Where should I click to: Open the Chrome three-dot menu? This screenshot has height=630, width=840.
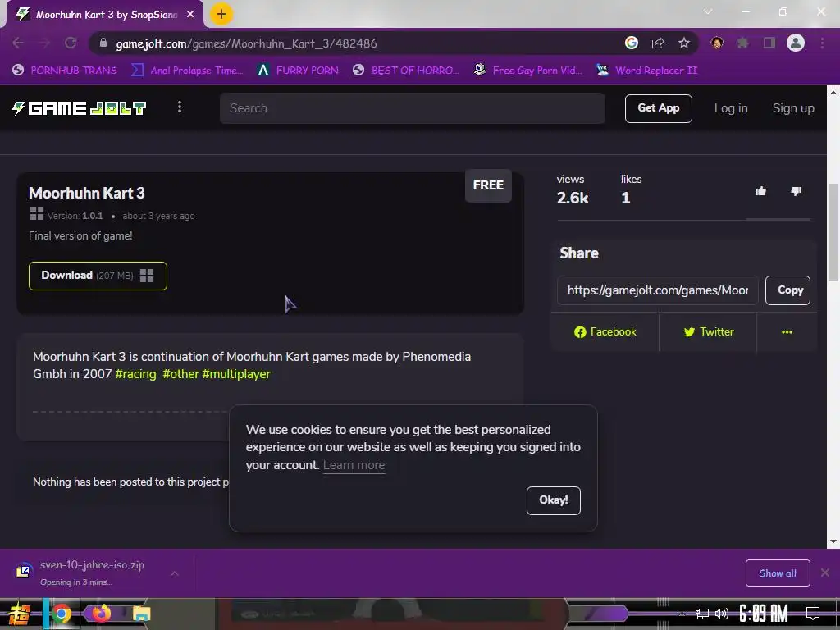[822, 43]
